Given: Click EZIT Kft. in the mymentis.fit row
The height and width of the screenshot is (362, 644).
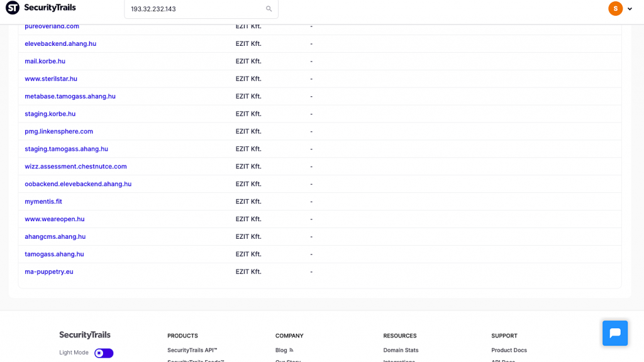Looking at the screenshot, I should (248, 202).
